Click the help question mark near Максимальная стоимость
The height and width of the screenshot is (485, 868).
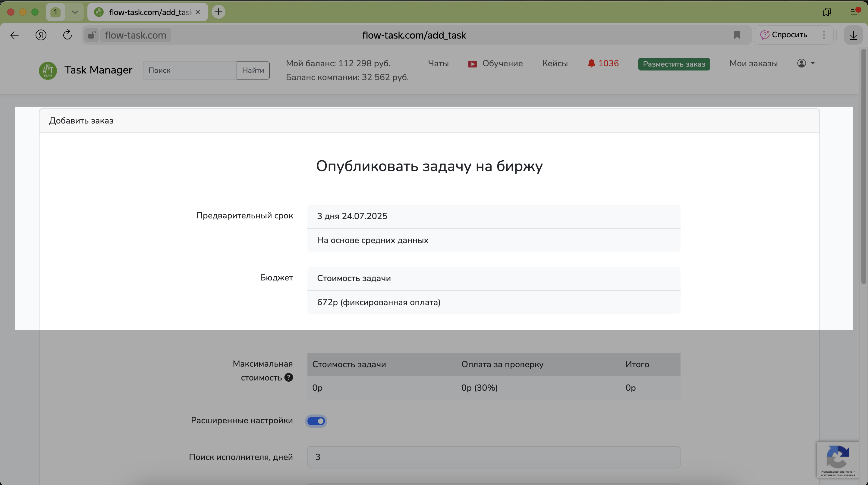[288, 377]
